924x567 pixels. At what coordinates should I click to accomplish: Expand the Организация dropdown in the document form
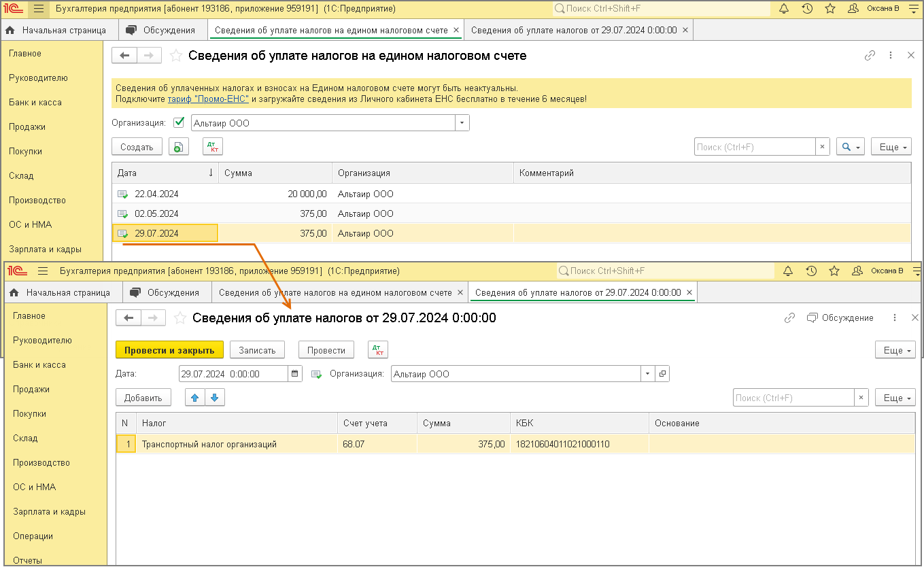tap(648, 374)
